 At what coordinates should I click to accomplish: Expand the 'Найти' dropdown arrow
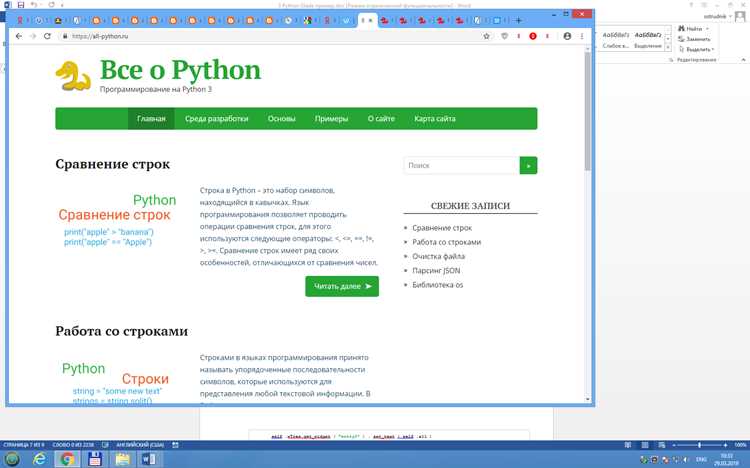tap(707, 29)
